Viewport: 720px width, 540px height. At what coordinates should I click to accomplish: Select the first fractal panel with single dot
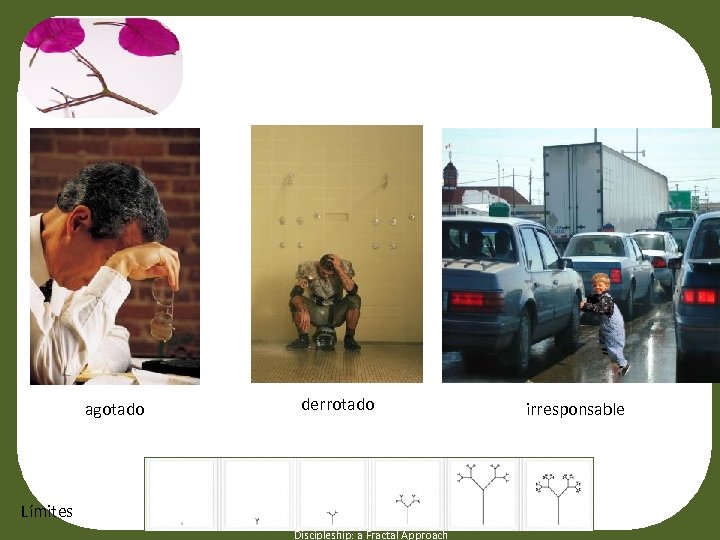(182, 494)
